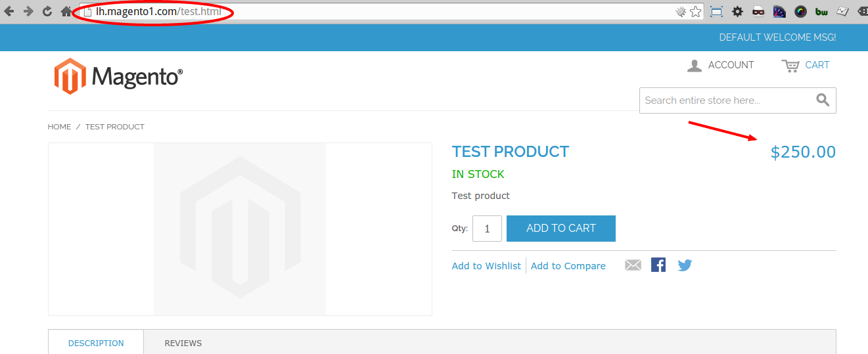868x354 pixels.
Task: Share the product on Facebook
Action: pos(658,265)
